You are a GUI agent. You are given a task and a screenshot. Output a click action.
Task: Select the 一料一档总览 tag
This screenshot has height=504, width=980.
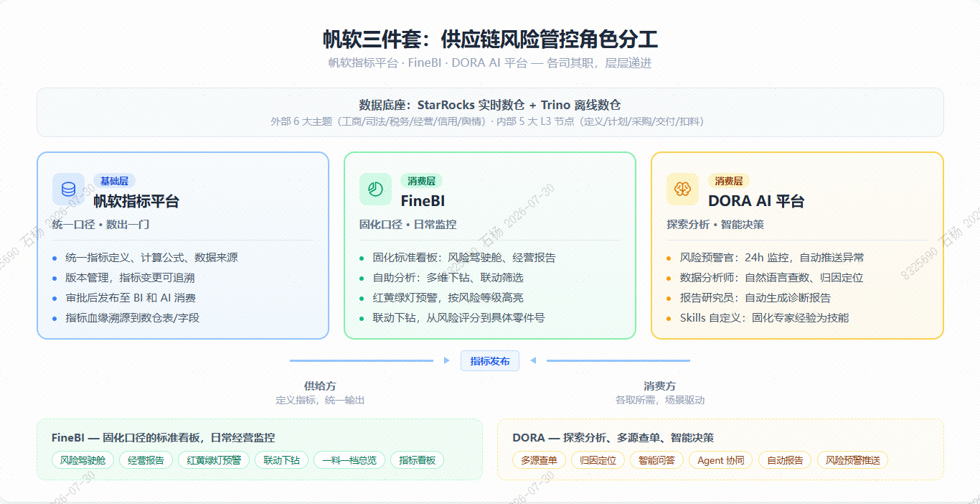pyautogui.click(x=349, y=460)
